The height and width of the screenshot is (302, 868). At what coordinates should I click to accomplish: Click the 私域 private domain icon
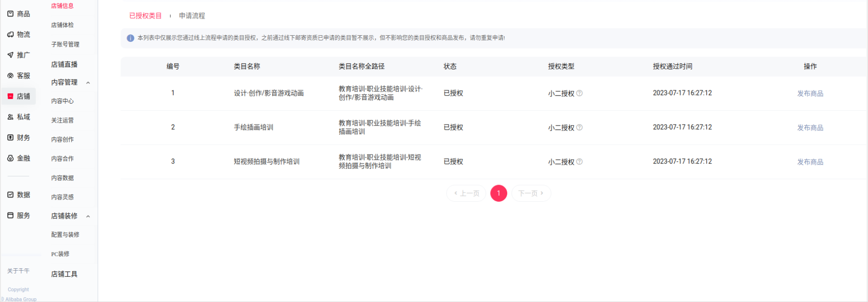(x=10, y=117)
